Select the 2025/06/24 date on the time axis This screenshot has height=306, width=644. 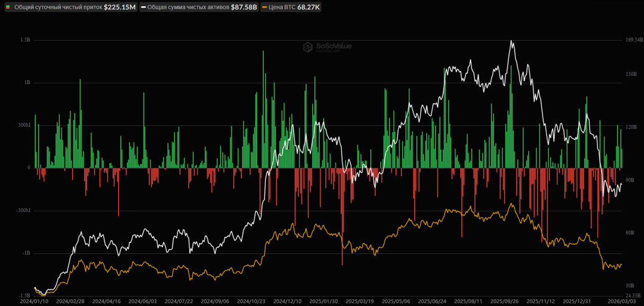coord(432,300)
